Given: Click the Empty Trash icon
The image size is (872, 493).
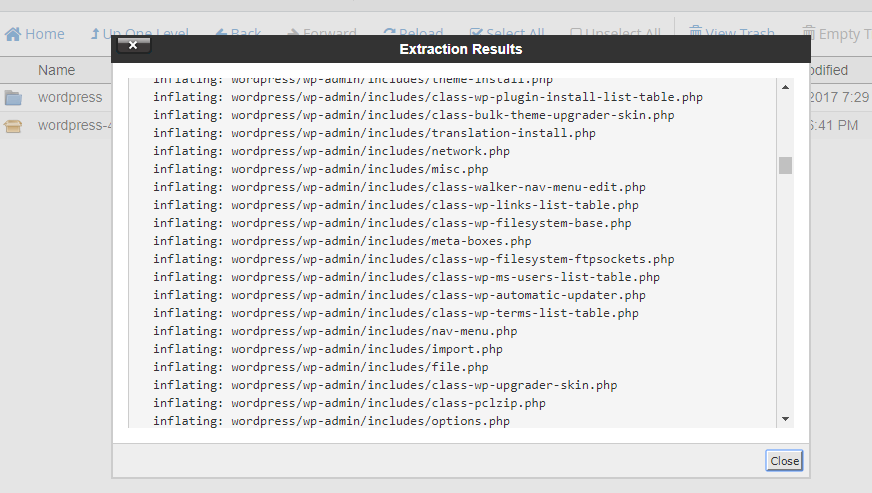Looking at the screenshot, I should (809, 34).
